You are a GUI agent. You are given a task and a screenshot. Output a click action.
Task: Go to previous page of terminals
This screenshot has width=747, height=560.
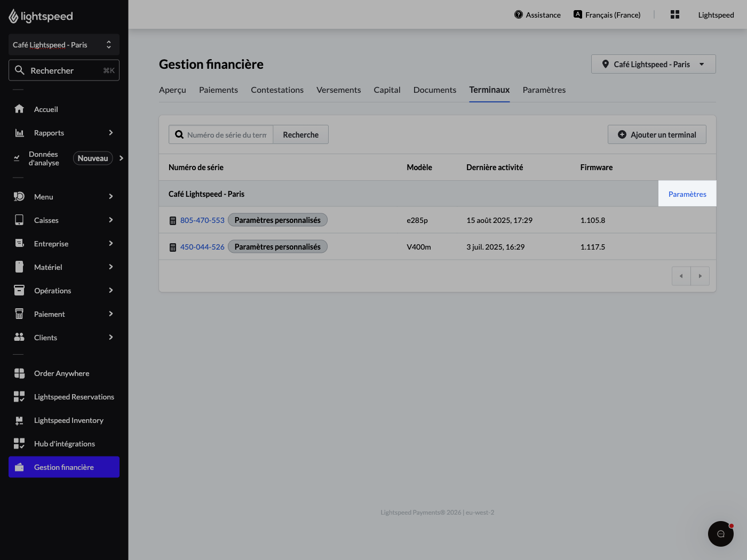[x=681, y=276]
